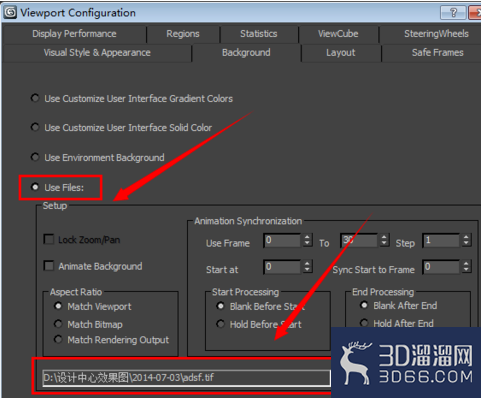This screenshot has height=398, width=481.
Task: Click the Sync Start to Frame field
Action: coord(441,267)
